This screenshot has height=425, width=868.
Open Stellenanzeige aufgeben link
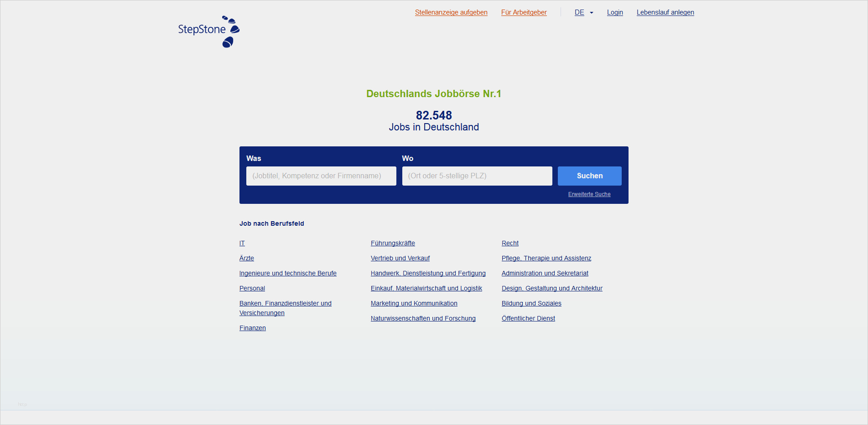pos(451,12)
